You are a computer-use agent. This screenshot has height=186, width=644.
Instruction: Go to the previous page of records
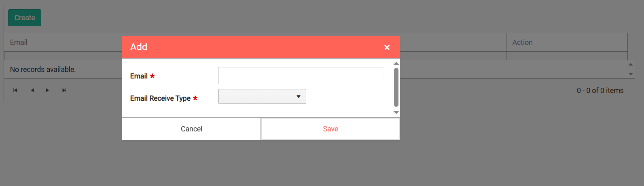pyautogui.click(x=32, y=90)
